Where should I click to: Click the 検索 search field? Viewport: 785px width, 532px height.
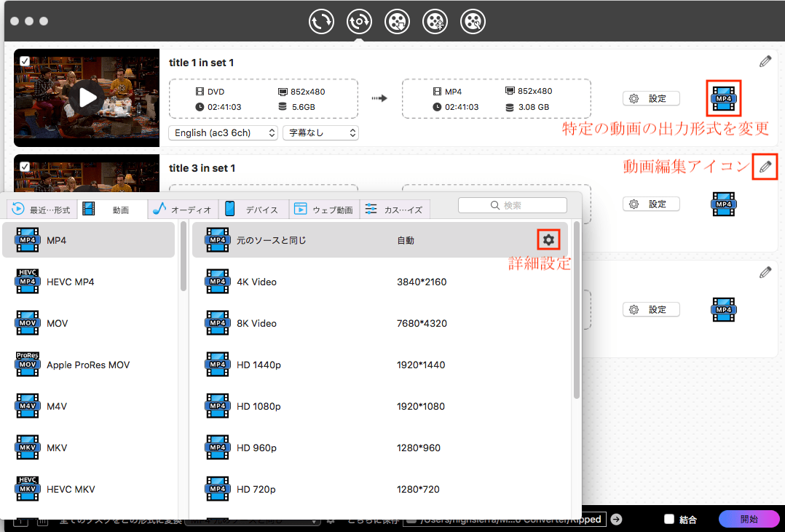click(512, 205)
